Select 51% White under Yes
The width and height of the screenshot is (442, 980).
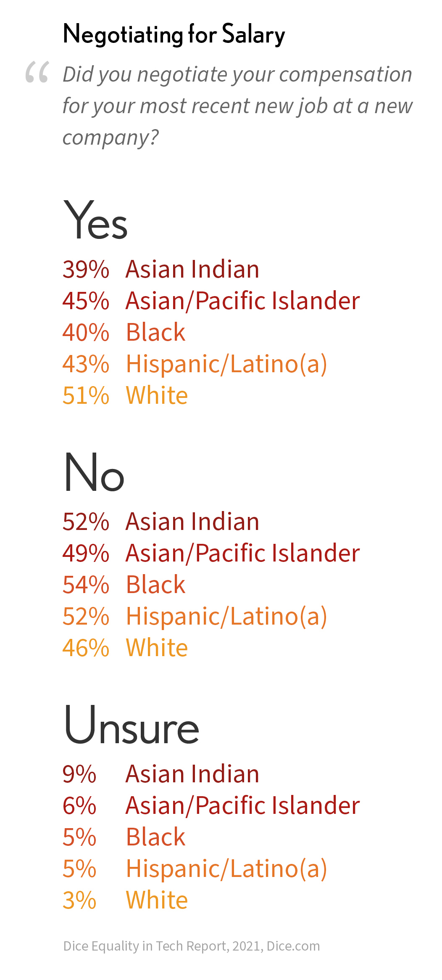[125, 395]
